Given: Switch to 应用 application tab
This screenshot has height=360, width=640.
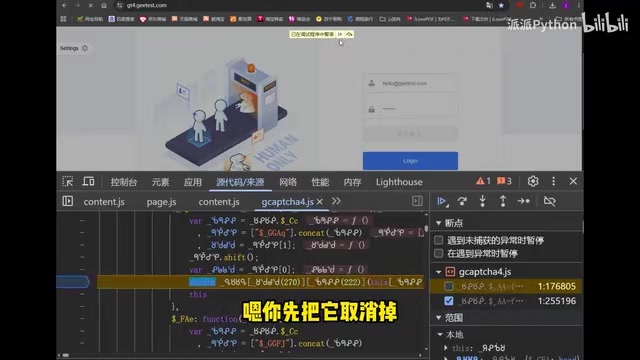Looking at the screenshot, I should click(x=193, y=182).
